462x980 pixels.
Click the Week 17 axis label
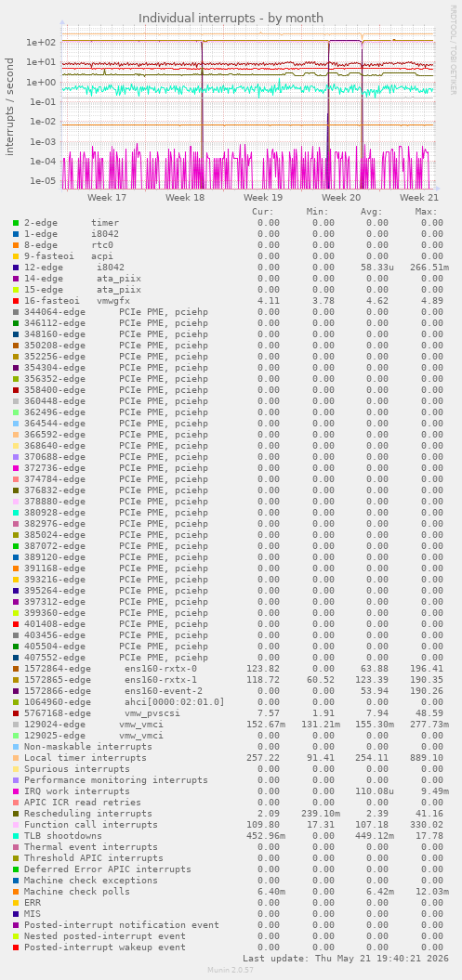pos(107,198)
